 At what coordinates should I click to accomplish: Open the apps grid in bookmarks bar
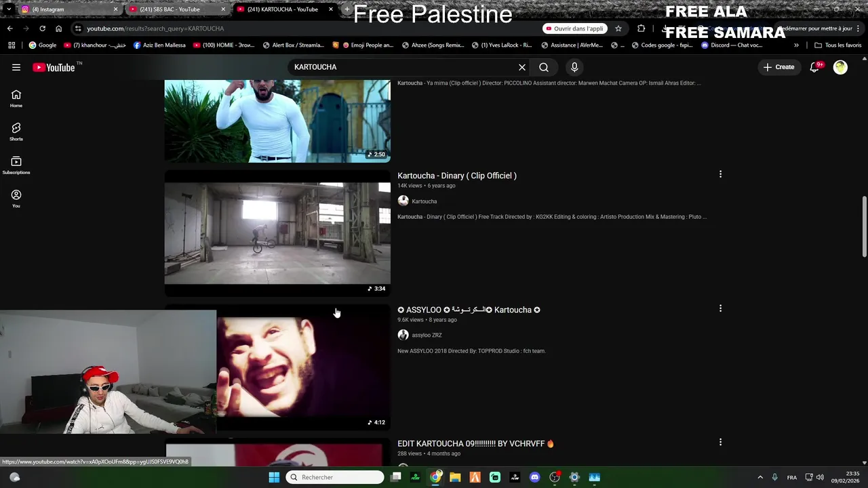coord(12,45)
